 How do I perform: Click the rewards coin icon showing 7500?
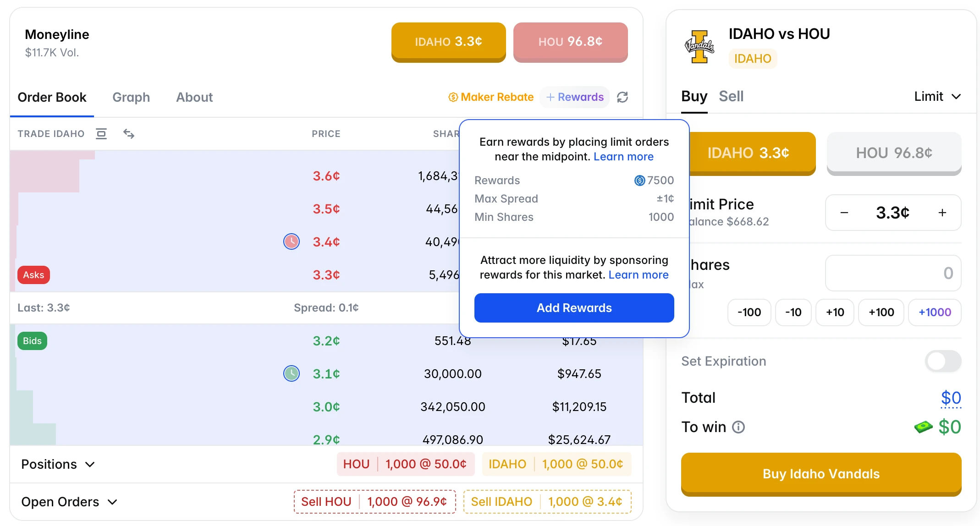click(x=640, y=180)
